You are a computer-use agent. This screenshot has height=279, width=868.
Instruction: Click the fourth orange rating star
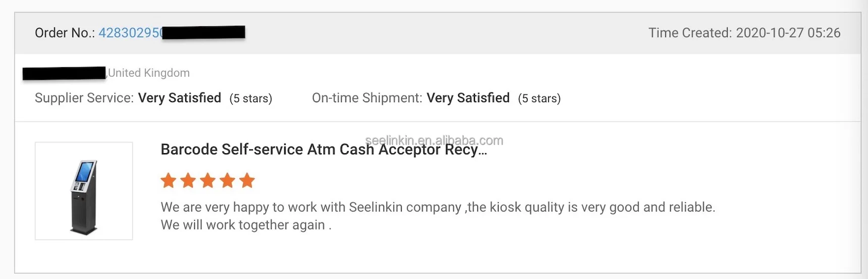[228, 180]
